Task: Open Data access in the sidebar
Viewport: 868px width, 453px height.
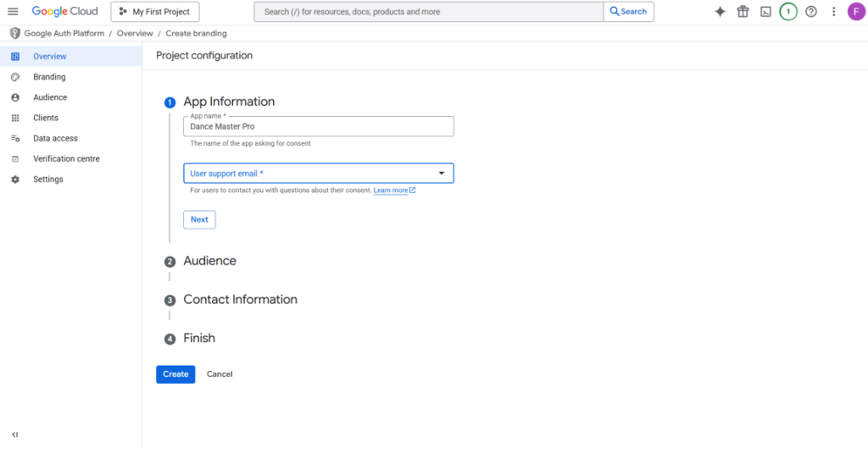Action: (x=55, y=138)
